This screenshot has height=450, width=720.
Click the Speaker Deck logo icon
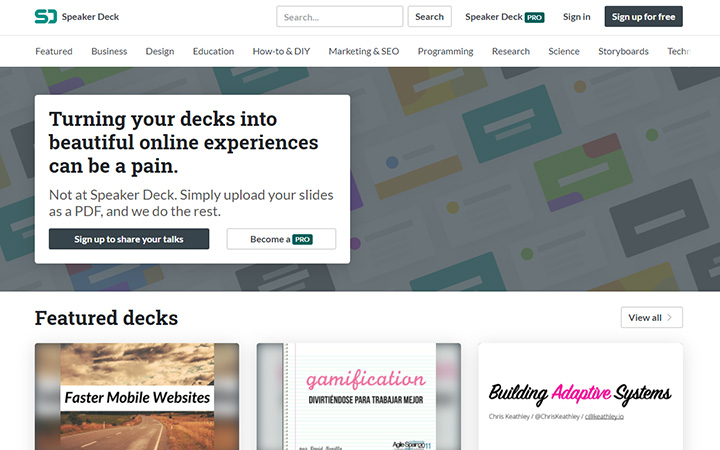[46, 17]
